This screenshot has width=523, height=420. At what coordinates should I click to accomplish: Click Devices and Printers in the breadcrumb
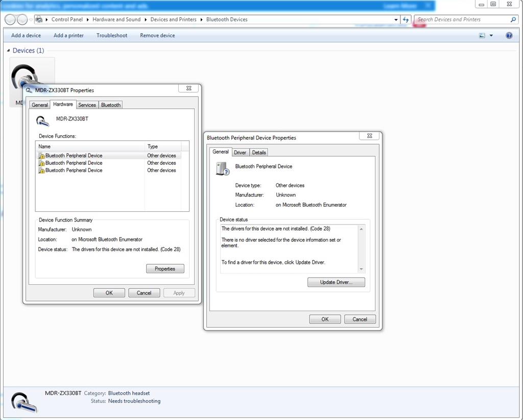[174, 19]
